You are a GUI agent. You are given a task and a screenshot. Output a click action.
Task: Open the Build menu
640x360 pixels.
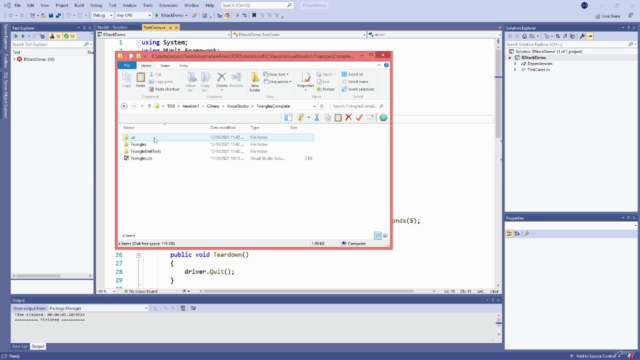[79, 5]
